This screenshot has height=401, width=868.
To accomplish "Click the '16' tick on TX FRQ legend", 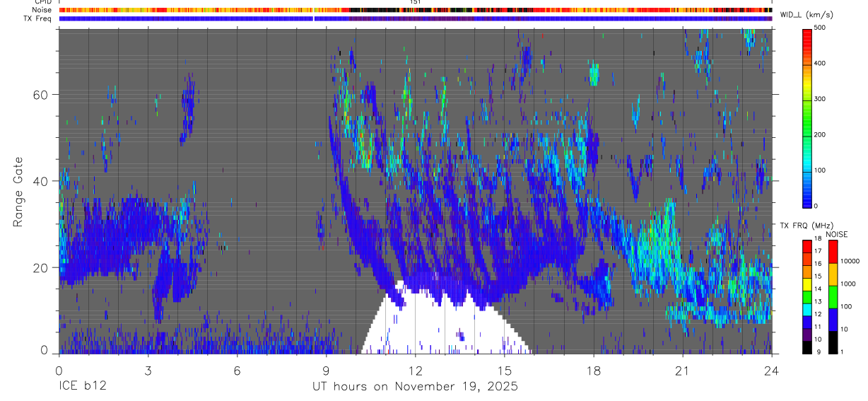I will (818, 264).
